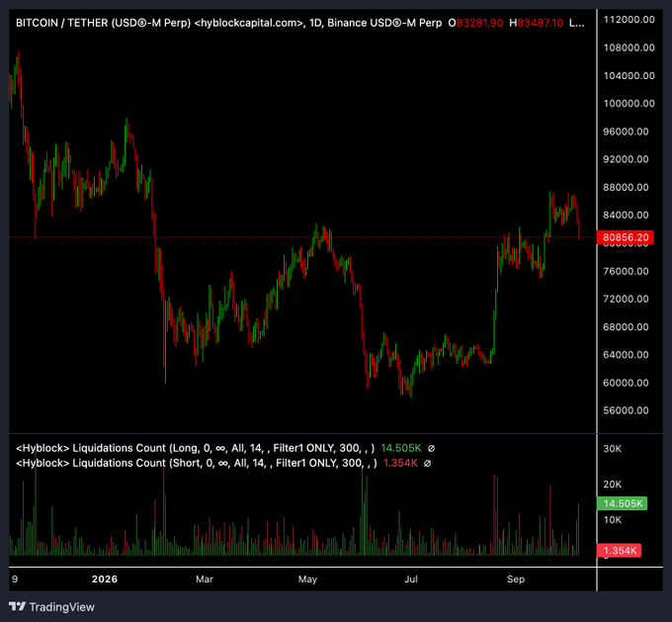Click the high price value 83487.10

[x=540, y=23]
